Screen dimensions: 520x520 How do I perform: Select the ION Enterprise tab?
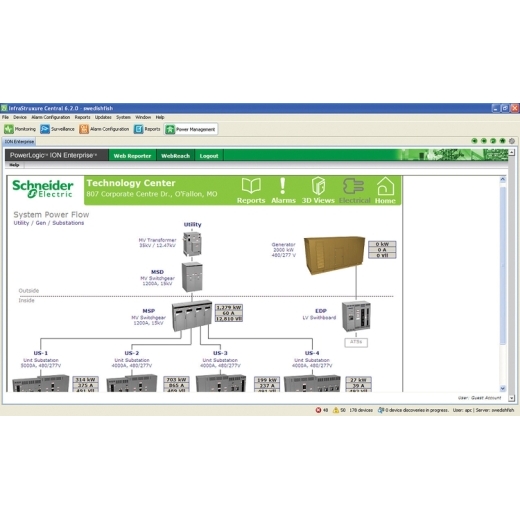[19, 141]
